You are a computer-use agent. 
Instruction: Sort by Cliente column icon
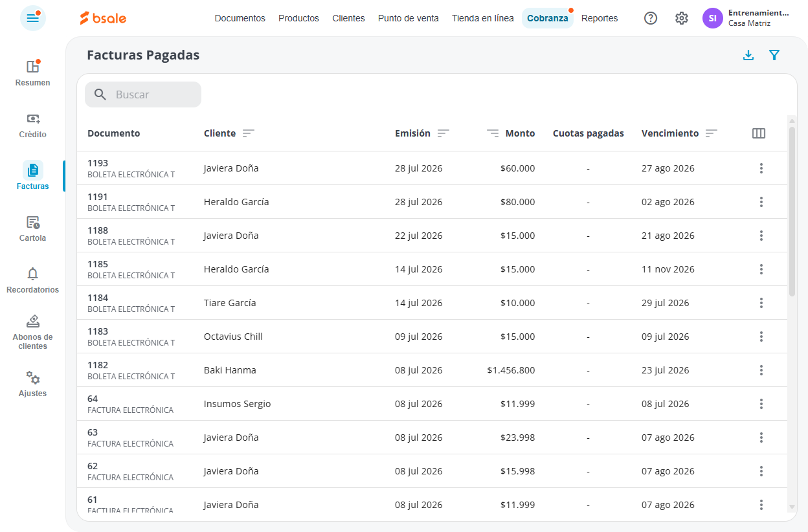coord(249,133)
